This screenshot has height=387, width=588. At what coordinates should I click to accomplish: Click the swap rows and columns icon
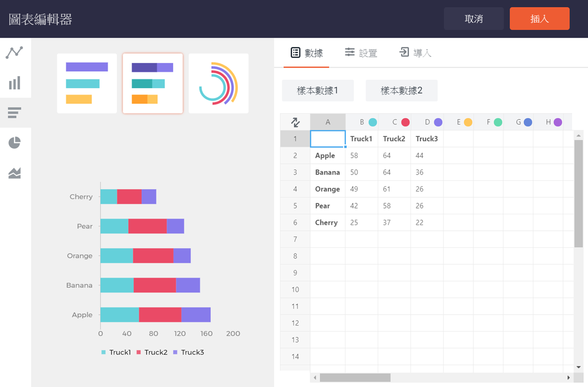point(295,122)
